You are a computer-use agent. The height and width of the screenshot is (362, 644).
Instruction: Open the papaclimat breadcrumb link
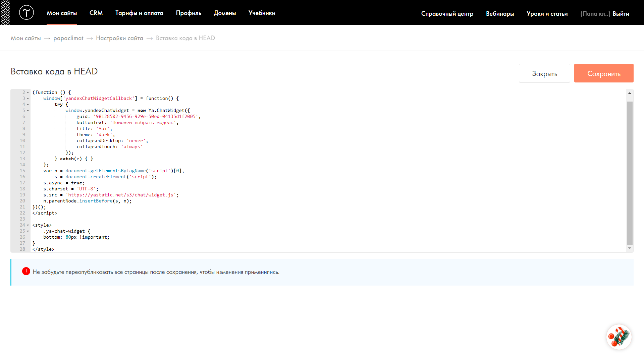coord(68,38)
